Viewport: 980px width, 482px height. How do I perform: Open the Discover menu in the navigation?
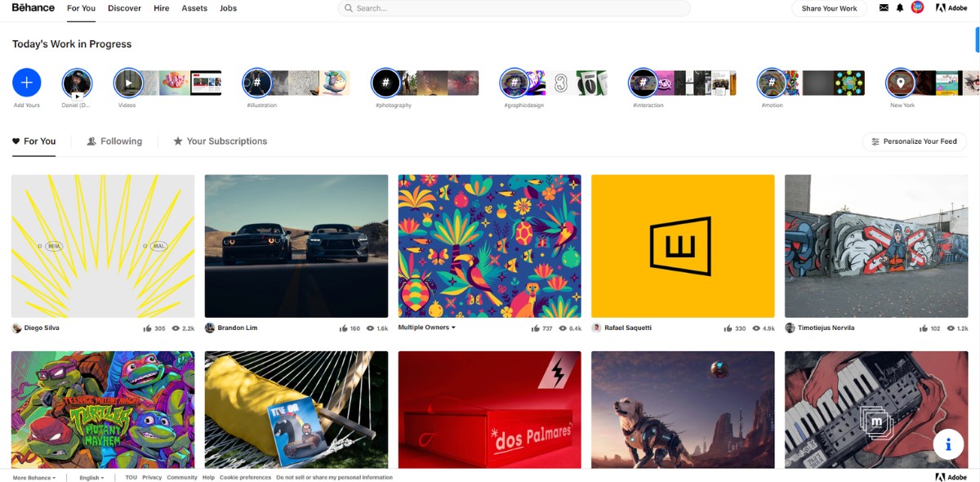tap(124, 7)
